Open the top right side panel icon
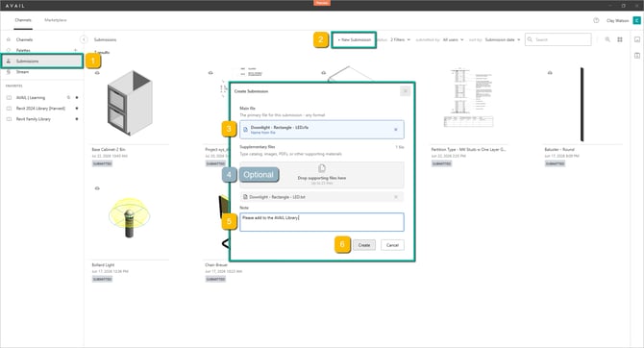This screenshot has height=348, width=644. pyautogui.click(x=637, y=39)
